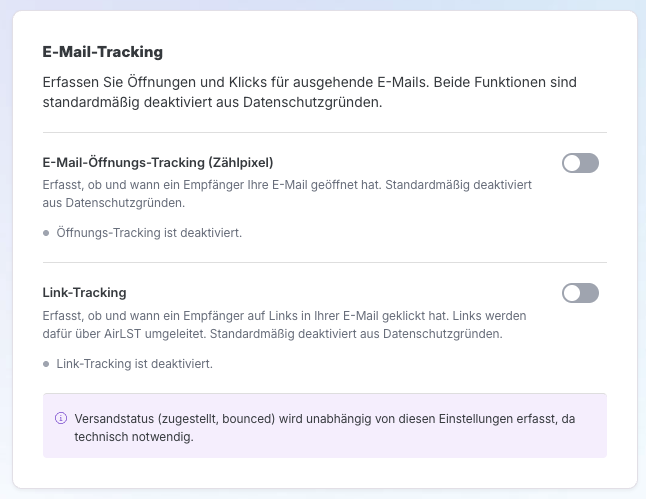Click the white knob of the Zählpixel switch

click(x=572, y=163)
